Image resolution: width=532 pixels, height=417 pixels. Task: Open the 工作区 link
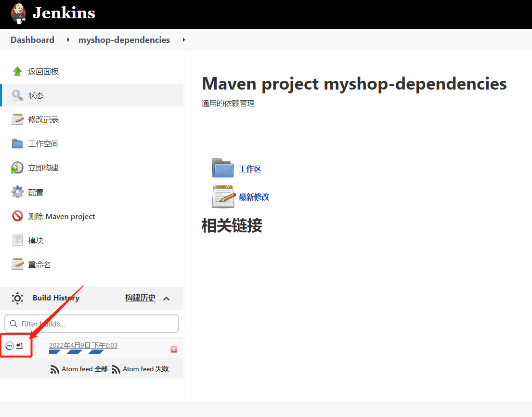250,169
